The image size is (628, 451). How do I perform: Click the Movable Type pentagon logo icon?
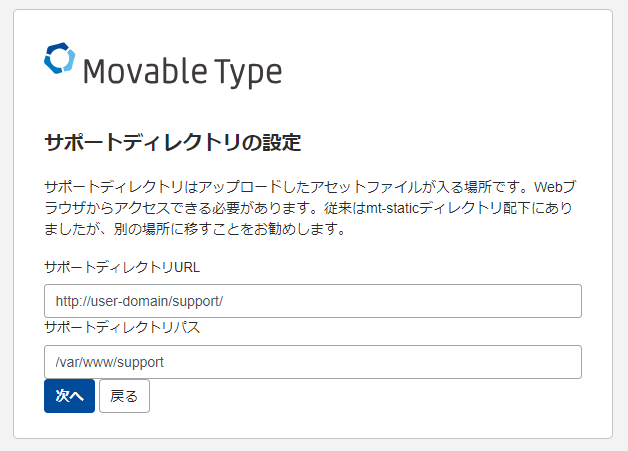[59, 58]
